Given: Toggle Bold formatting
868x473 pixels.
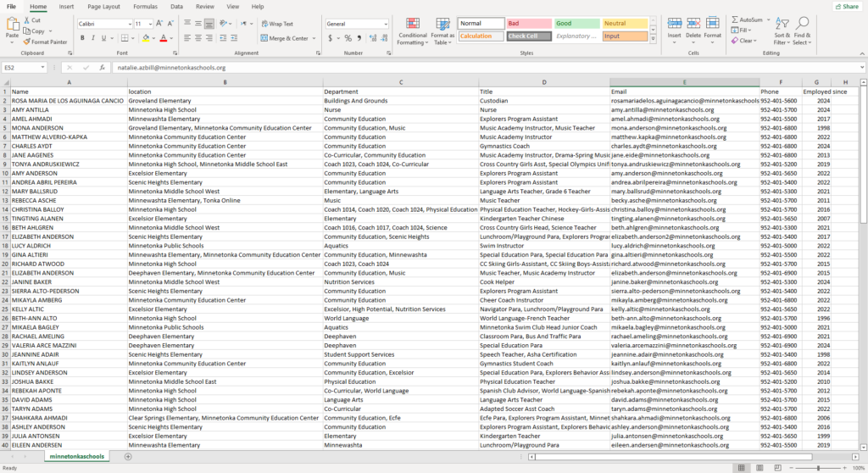Looking at the screenshot, I should [x=82, y=38].
